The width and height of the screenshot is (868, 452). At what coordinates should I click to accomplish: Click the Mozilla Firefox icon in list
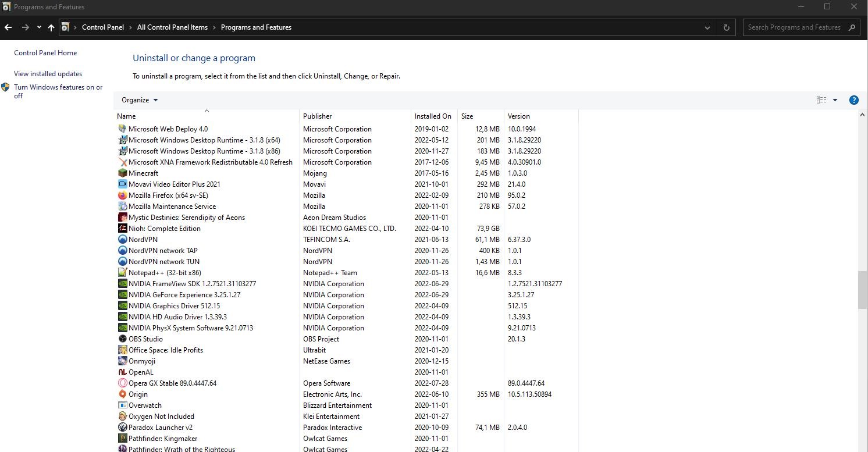click(x=122, y=195)
